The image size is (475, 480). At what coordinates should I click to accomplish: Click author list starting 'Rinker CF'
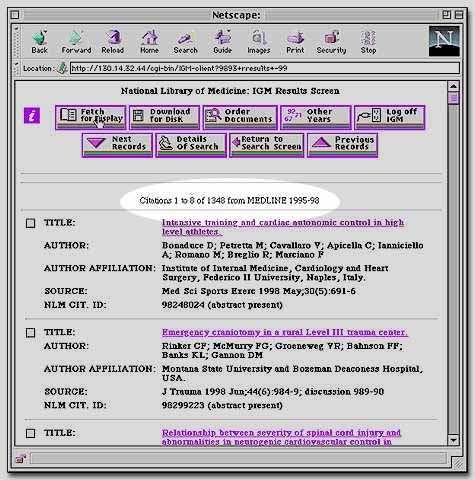pyautogui.click(x=282, y=350)
